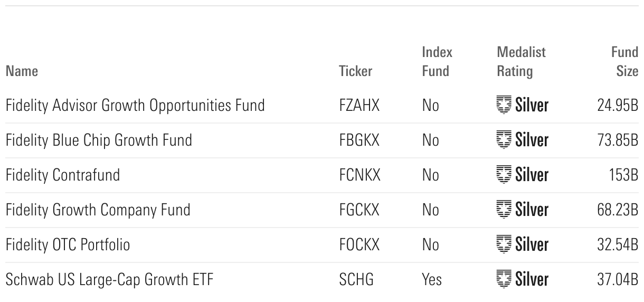Click Silver medal icon for FZAHX row
This screenshot has width=644, height=302.
point(504,106)
